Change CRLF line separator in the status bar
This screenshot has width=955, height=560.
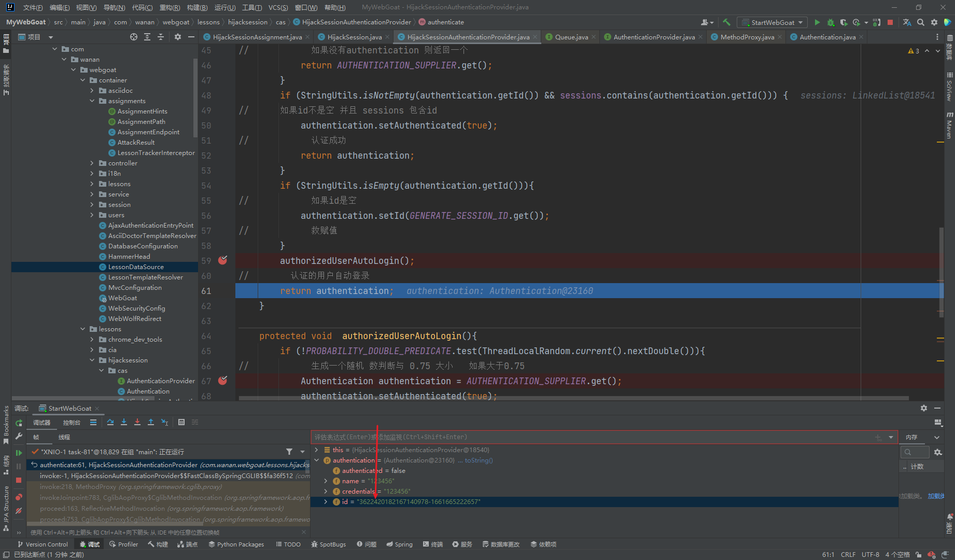(x=848, y=554)
